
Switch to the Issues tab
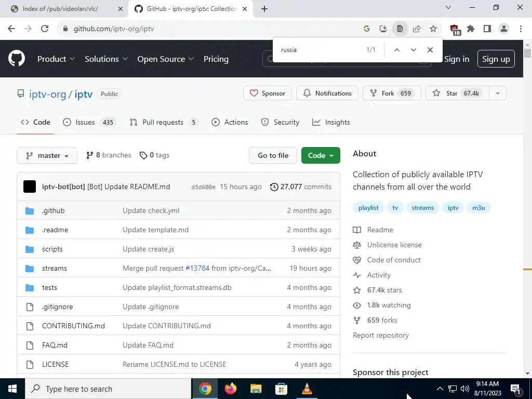[x=89, y=122]
